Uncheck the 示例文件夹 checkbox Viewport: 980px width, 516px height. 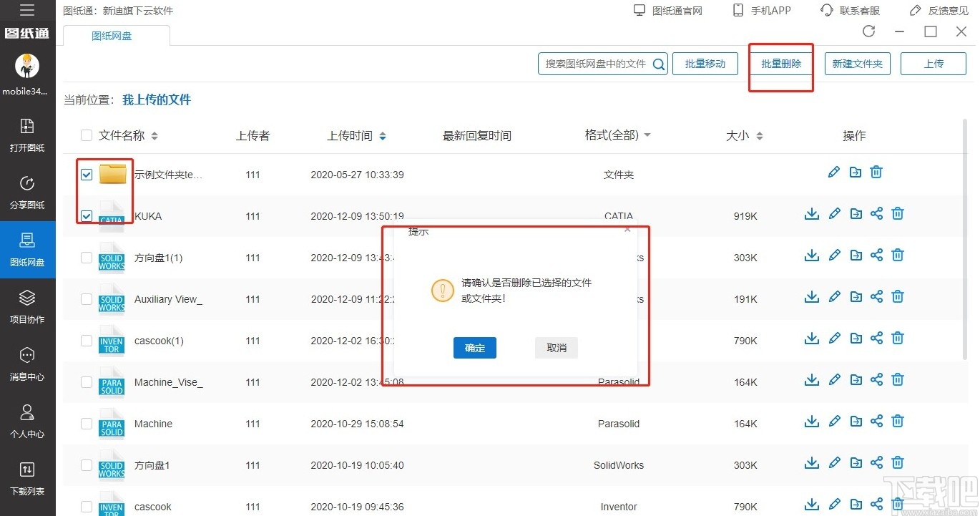[86, 174]
